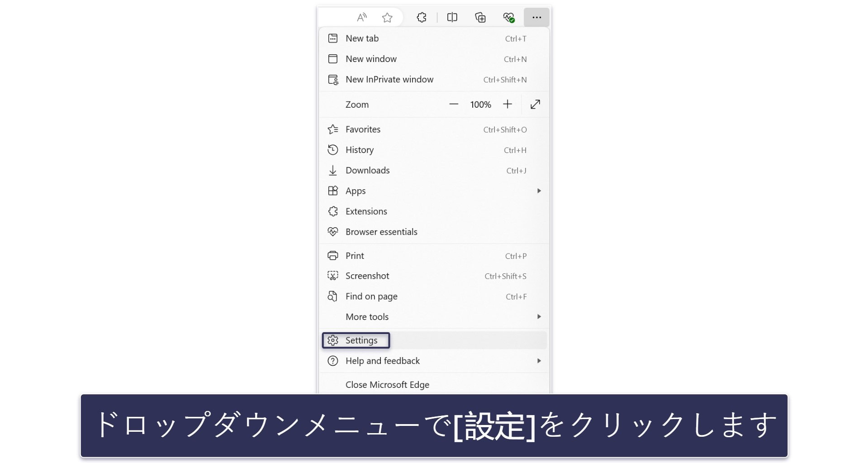This screenshot has height=463, width=868.
Task: Select Find on page
Action: (434, 296)
